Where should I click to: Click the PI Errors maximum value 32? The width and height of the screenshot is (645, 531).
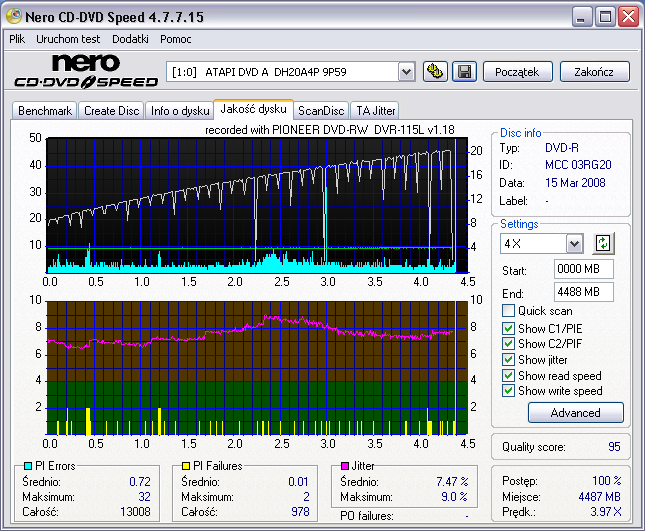pos(144,497)
